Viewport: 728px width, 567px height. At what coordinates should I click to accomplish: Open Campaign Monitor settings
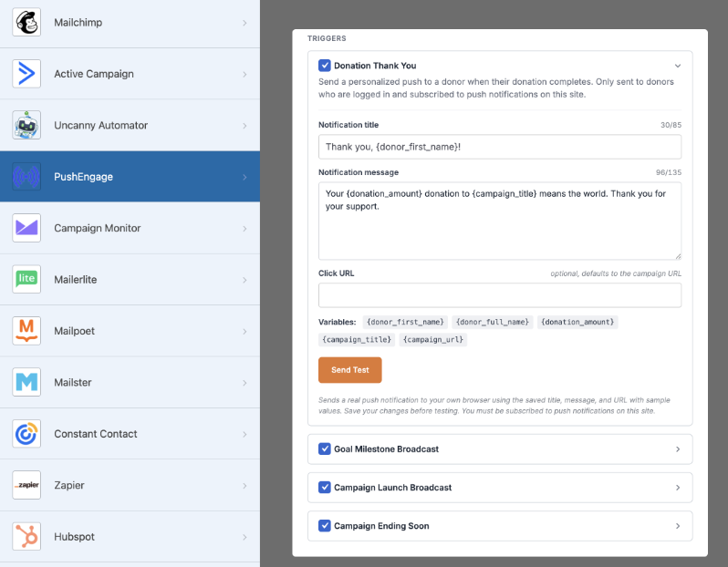point(130,228)
